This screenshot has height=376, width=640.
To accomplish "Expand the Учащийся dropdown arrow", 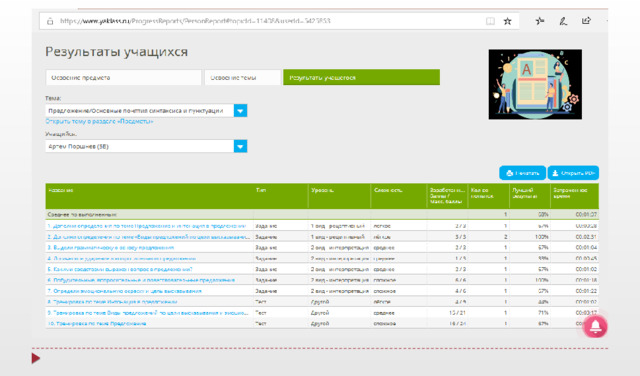I will [x=240, y=146].
